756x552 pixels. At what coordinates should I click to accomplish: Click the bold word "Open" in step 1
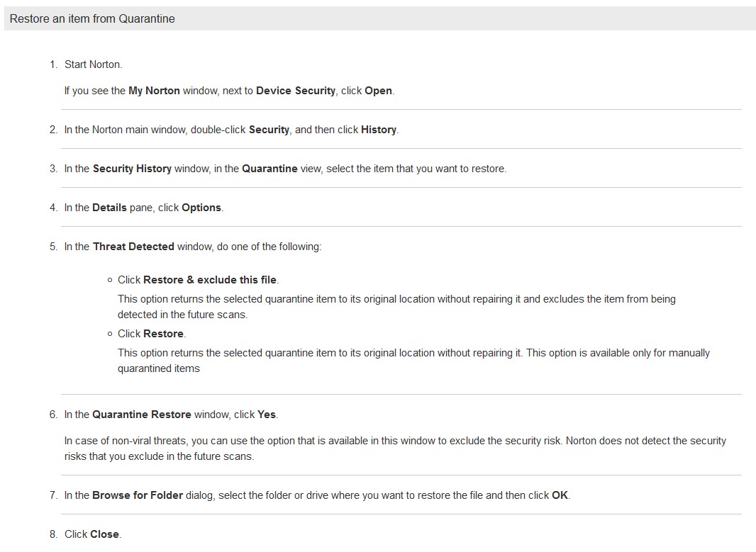378,91
